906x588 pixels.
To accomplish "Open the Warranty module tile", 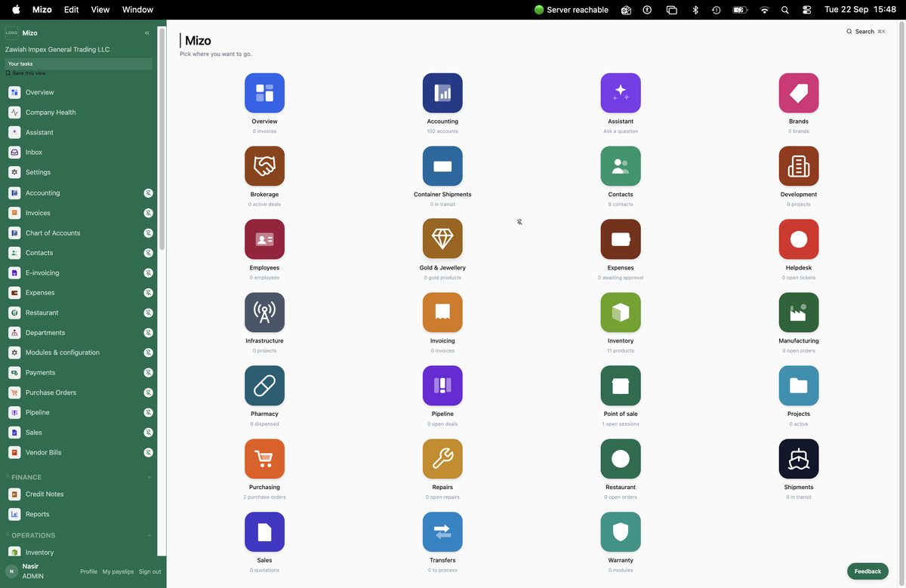I will coord(621,532).
